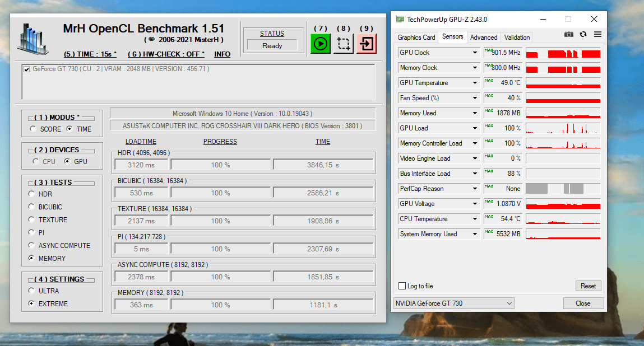Click the (6) HW-CHECK : OFF link
Screen dimensions: 644x346
coord(166,54)
